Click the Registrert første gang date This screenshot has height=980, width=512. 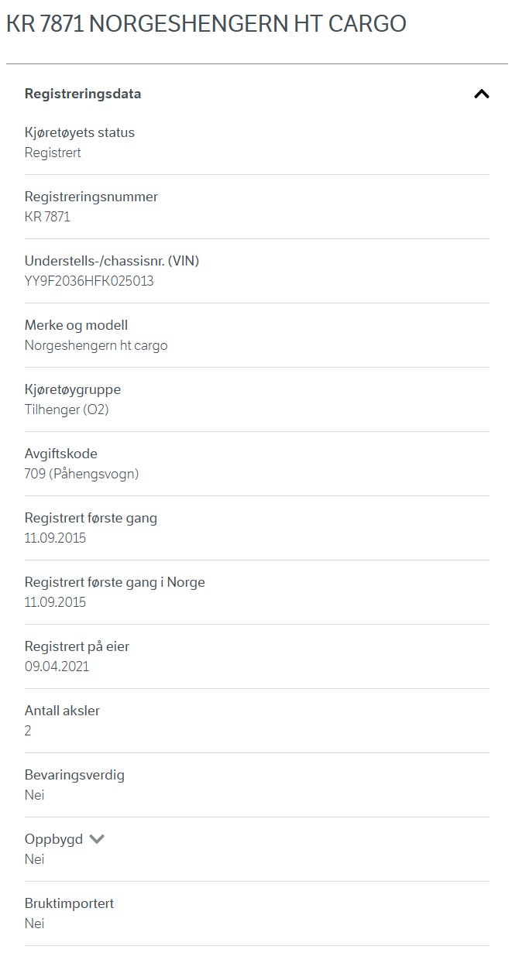tap(55, 538)
